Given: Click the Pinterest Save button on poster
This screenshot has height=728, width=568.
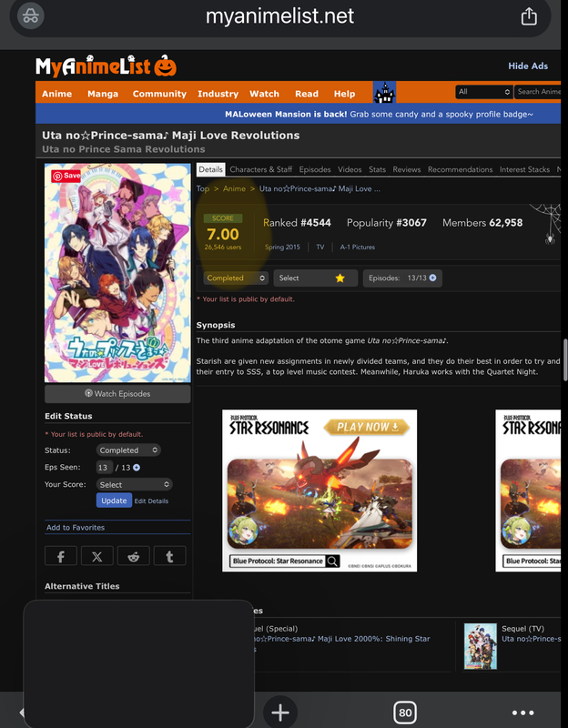Looking at the screenshot, I should pyautogui.click(x=66, y=176).
